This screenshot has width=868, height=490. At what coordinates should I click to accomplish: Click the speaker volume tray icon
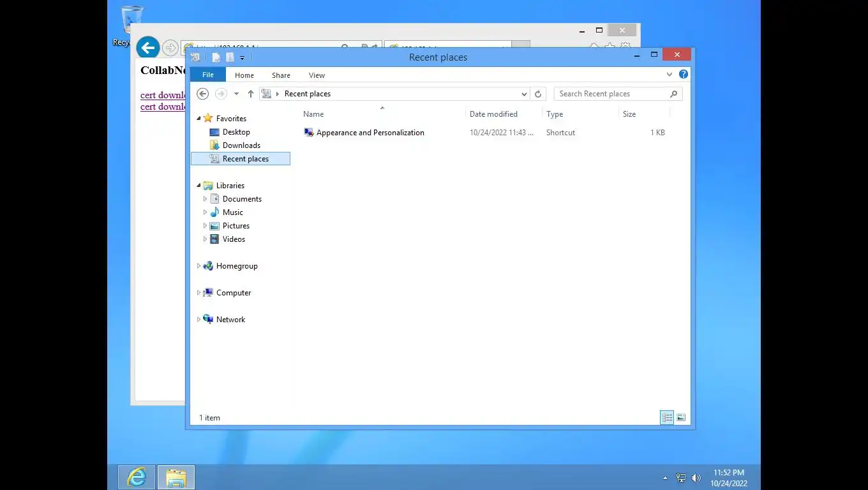(x=696, y=478)
